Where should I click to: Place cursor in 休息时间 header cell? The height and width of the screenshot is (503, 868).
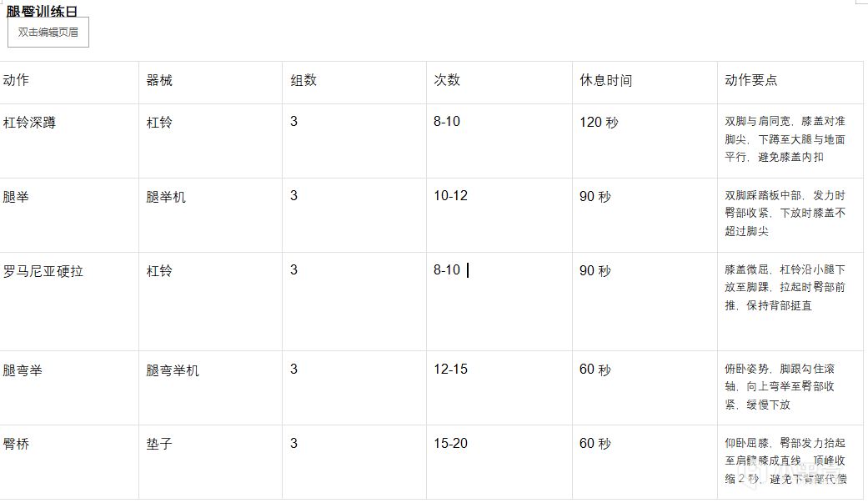[605, 81]
